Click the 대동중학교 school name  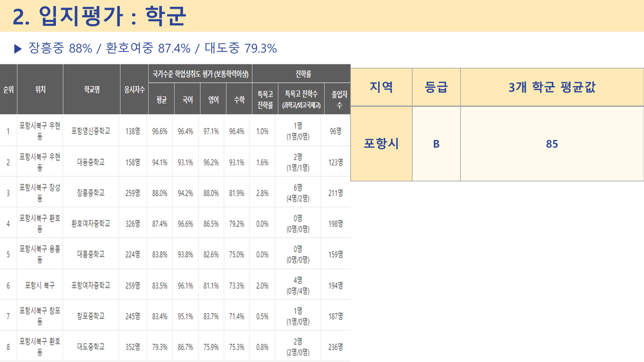tap(91, 162)
